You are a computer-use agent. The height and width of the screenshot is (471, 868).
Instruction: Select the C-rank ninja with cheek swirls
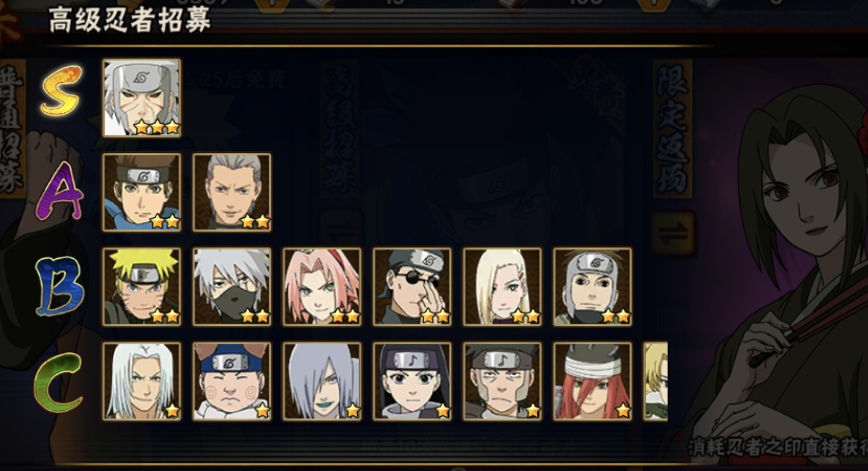click(x=232, y=381)
